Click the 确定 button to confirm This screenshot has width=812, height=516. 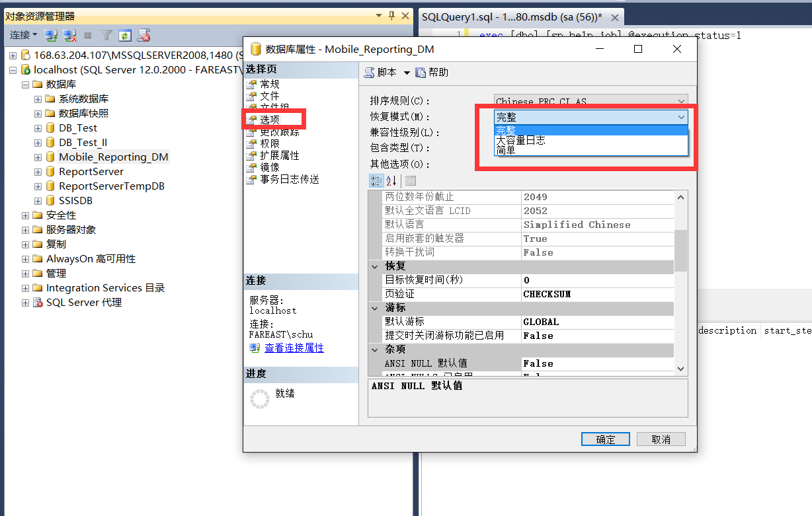[605, 439]
